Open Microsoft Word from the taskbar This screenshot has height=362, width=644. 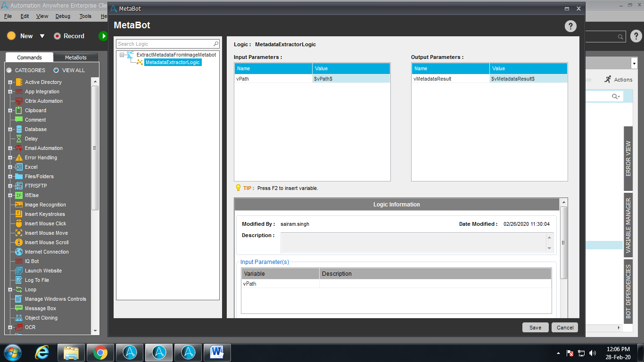[x=217, y=353]
